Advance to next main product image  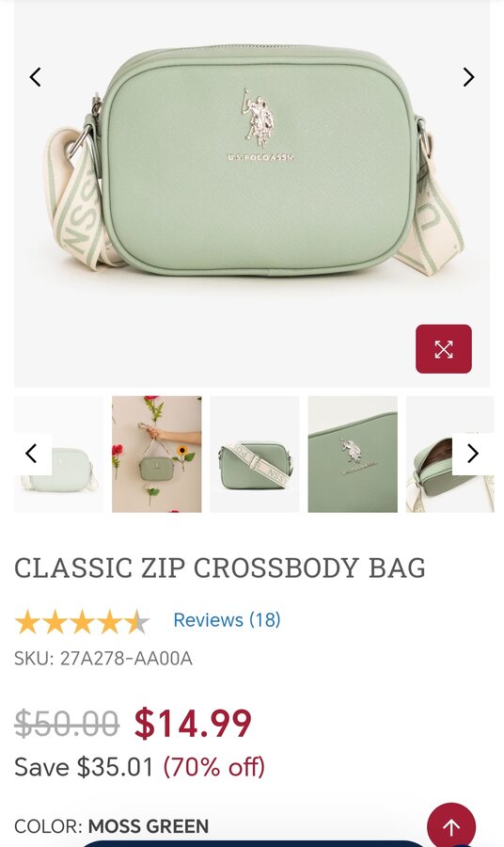pyautogui.click(x=468, y=77)
